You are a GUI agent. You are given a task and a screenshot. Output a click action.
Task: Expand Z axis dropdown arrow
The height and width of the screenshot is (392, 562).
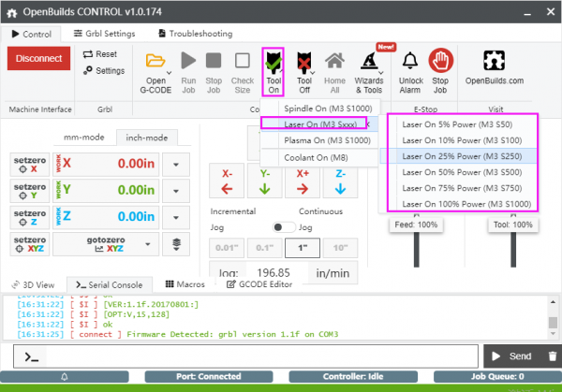coord(176,218)
